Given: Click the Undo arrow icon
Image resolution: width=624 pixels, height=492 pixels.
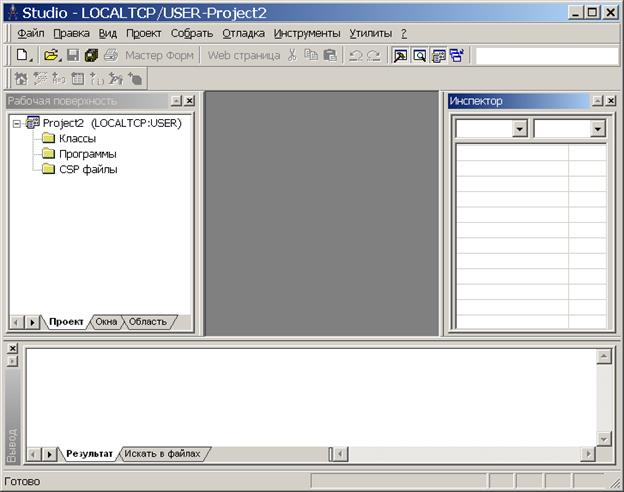Looking at the screenshot, I should click(x=355, y=56).
